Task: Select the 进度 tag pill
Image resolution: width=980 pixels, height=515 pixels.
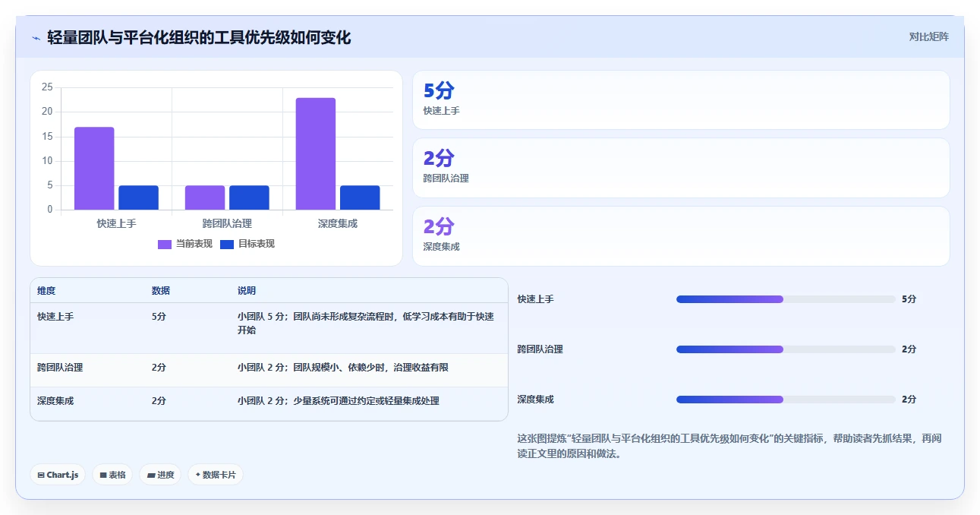Action: tap(160, 475)
